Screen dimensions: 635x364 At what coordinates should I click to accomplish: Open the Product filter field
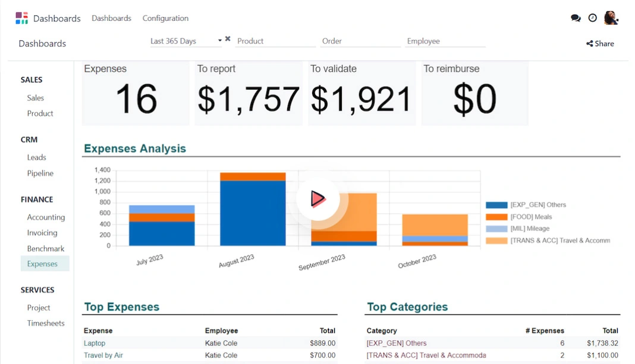tap(275, 41)
